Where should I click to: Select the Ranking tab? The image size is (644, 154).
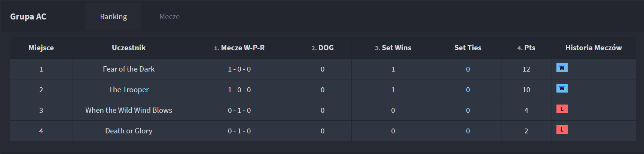pos(113,16)
